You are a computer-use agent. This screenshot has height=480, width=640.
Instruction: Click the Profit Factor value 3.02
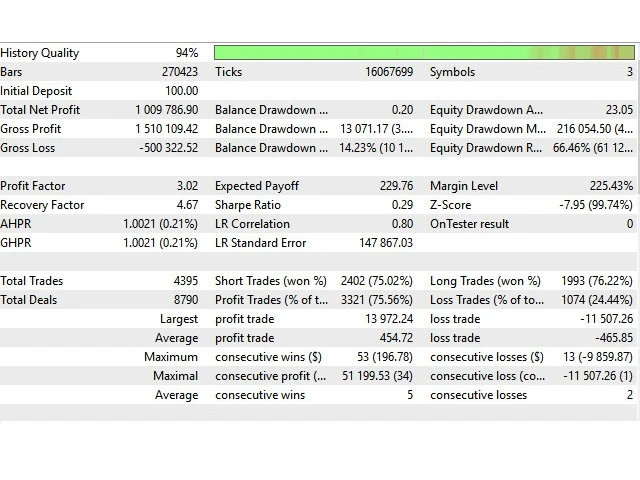point(186,186)
